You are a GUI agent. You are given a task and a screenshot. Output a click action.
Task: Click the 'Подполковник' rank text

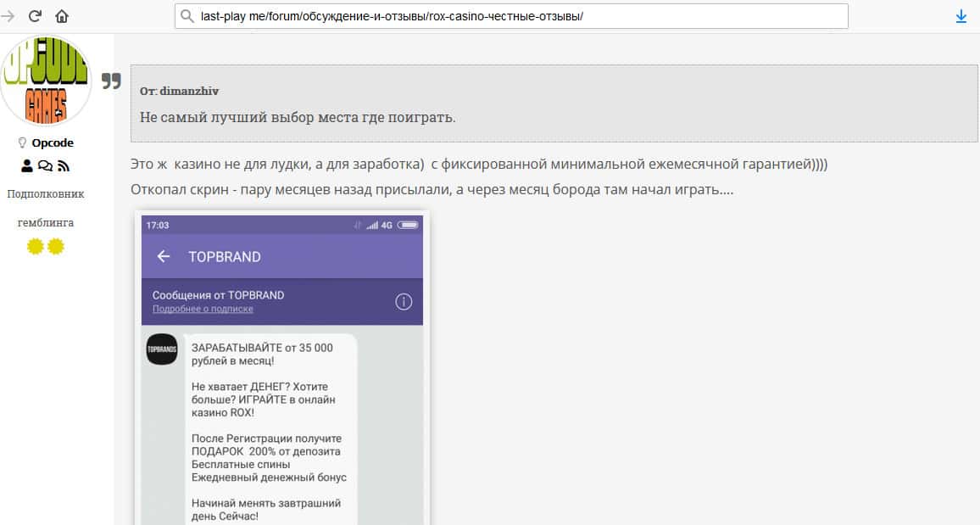click(46, 193)
